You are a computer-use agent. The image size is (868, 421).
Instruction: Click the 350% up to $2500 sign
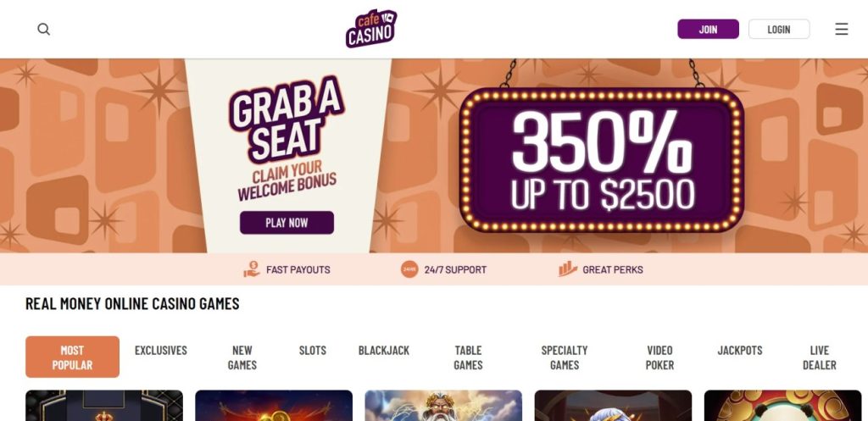pyautogui.click(x=602, y=160)
